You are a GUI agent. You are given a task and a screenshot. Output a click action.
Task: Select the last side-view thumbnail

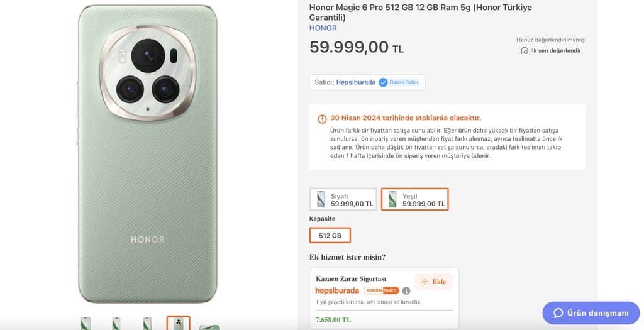pos(209,326)
